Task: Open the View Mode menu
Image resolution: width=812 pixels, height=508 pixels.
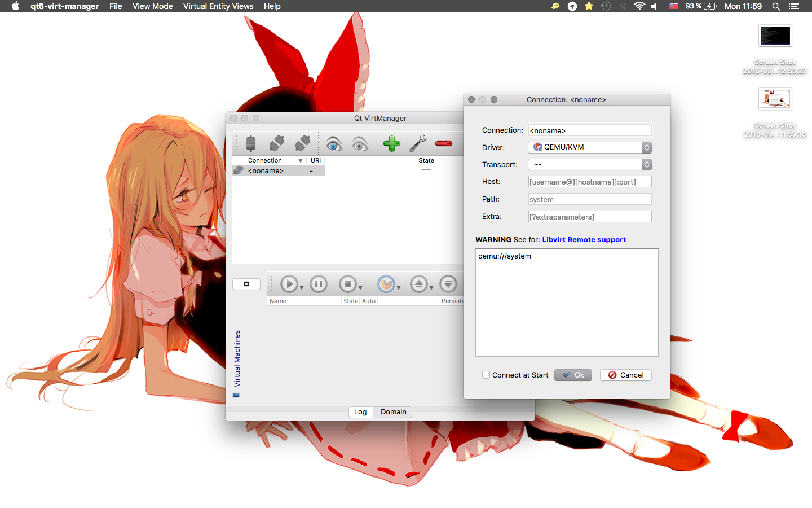Action: point(153,6)
